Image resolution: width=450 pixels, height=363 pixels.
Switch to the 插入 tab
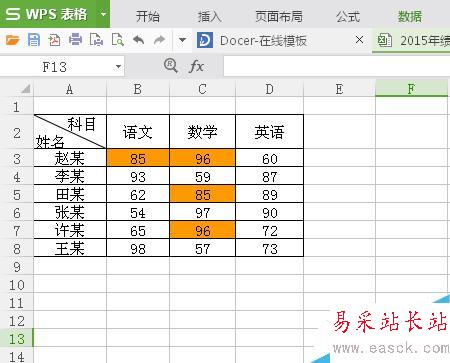209,16
